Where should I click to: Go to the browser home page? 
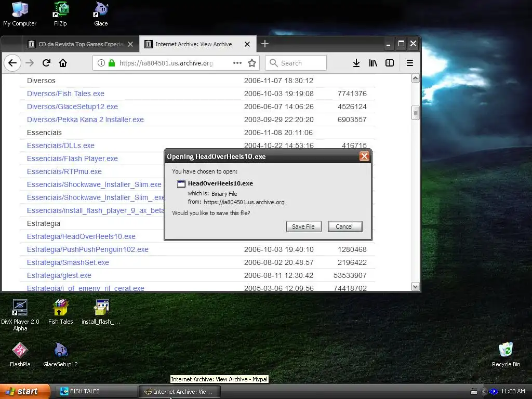pyautogui.click(x=63, y=63)
